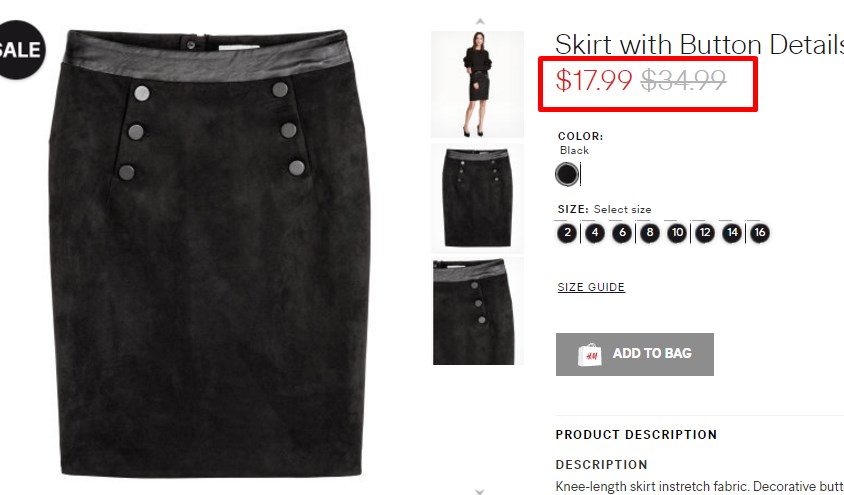Click the SALE badge icon
The image size is (844, 495).
(x=20, y=50)
